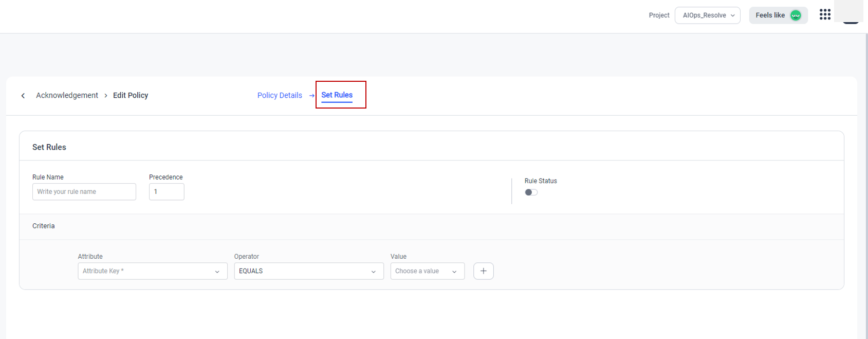
Task: Click the back chevron beside Acknowledgement
Action: pos(23,96)
